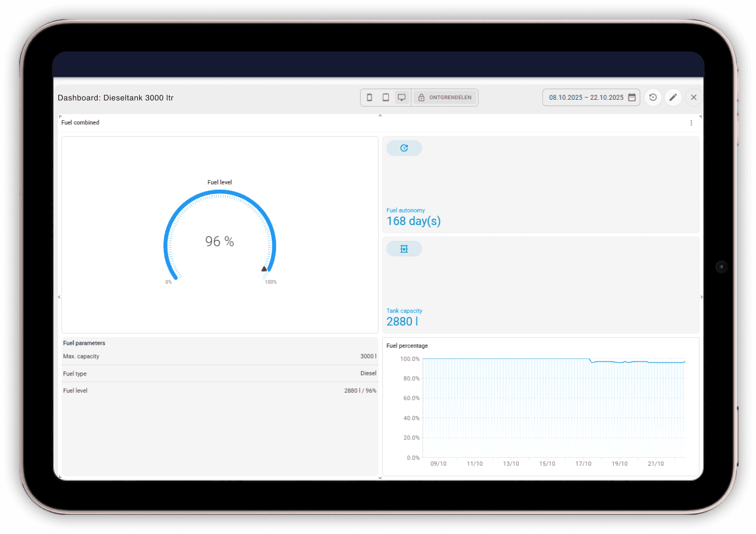Viewport: 756px width, 534px height.
Task: Toggle desktop layout mode in the device switcher
Action: [x=402, y=97]
